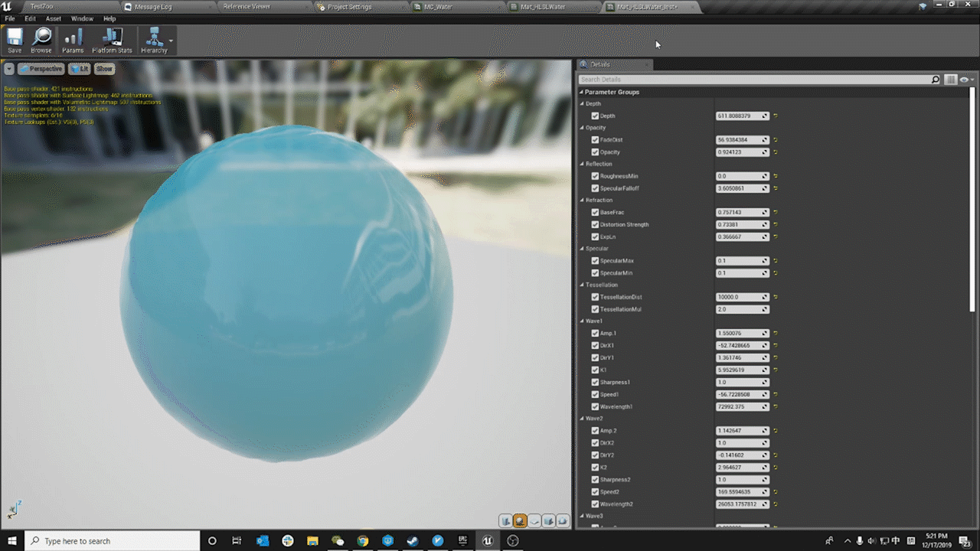Open the File menu
Screen dimensions: 980x551
tap(10, 18)
